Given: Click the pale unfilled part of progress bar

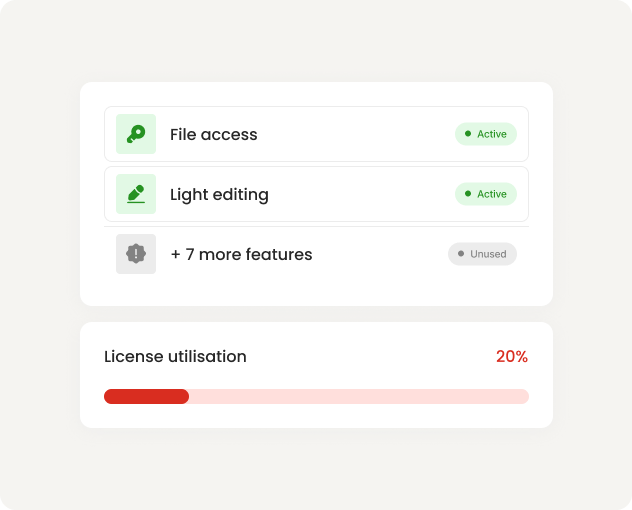Looking at the screenshot, I should coord(358,396).
